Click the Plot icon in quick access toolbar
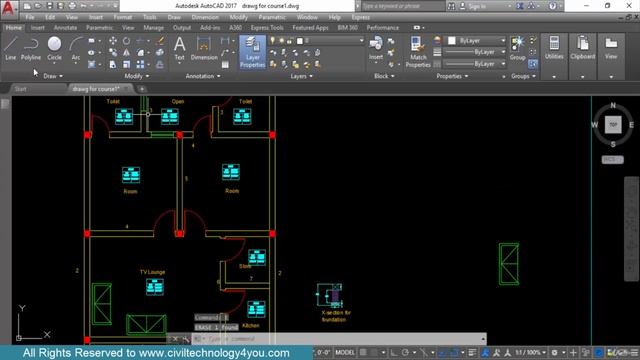Screen dimensions: 640x360 pyautogui.click(x=72, y=6)
